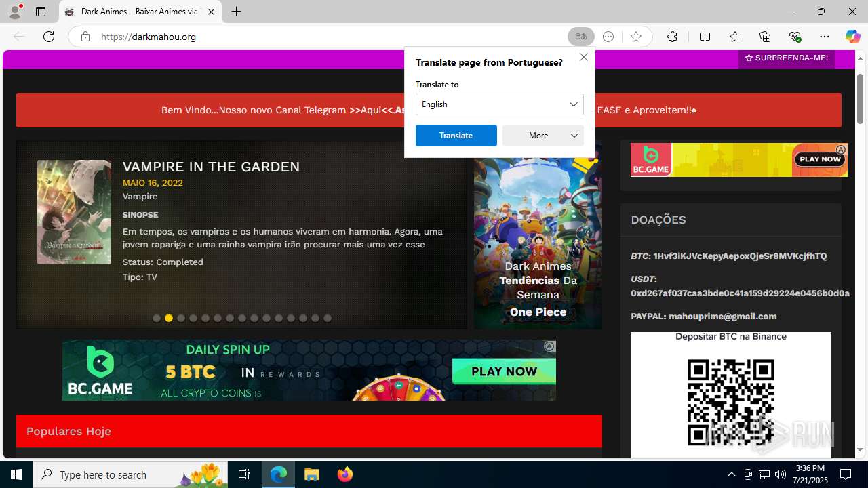Open the Collections icon
Viewport: 868px width, 488px height.
765,37
